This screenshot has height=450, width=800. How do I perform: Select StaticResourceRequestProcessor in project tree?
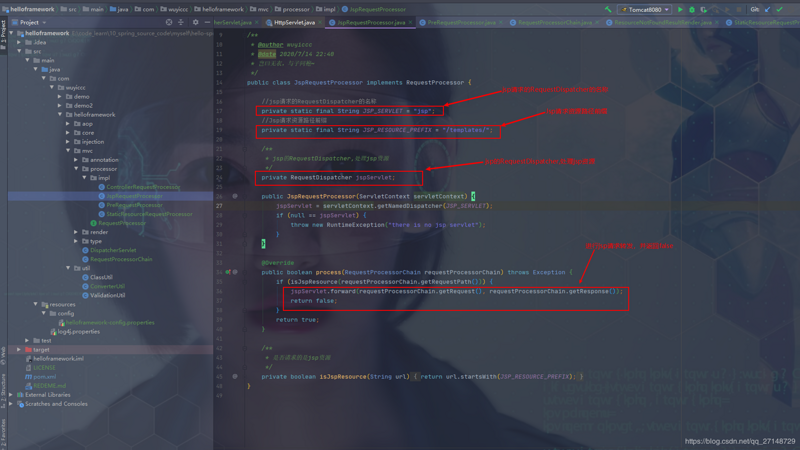pos(145,214)
